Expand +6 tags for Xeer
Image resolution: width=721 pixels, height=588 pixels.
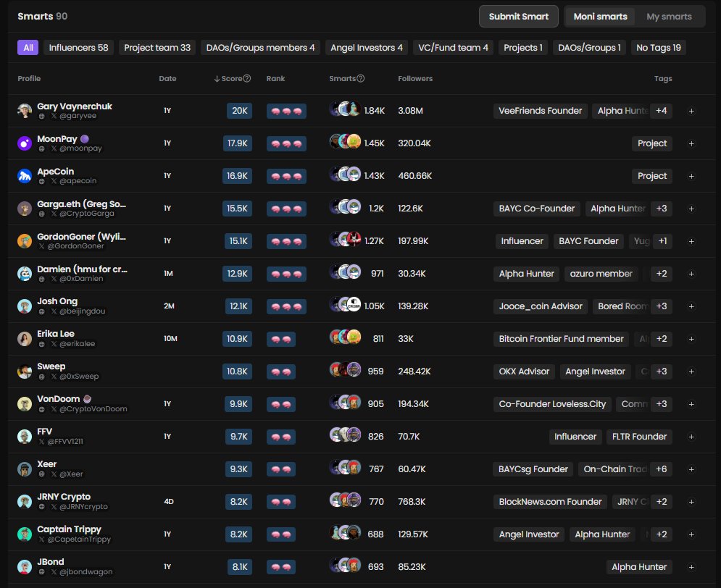coord(662,469)
